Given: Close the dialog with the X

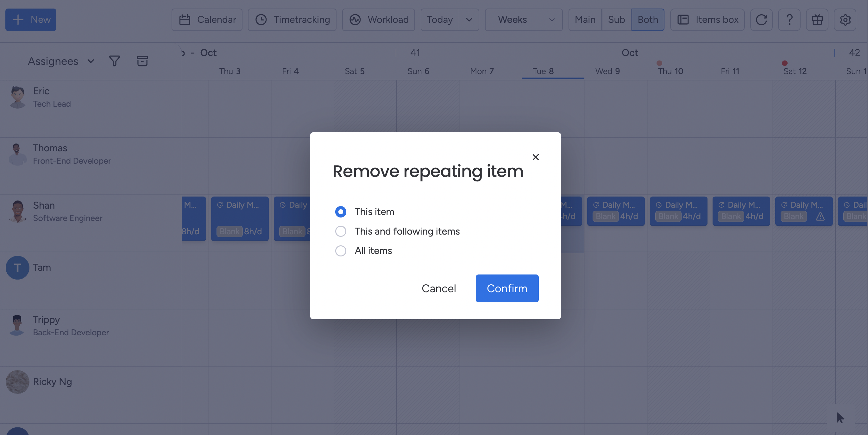Looking at the screenshot, I should point(536,157).
